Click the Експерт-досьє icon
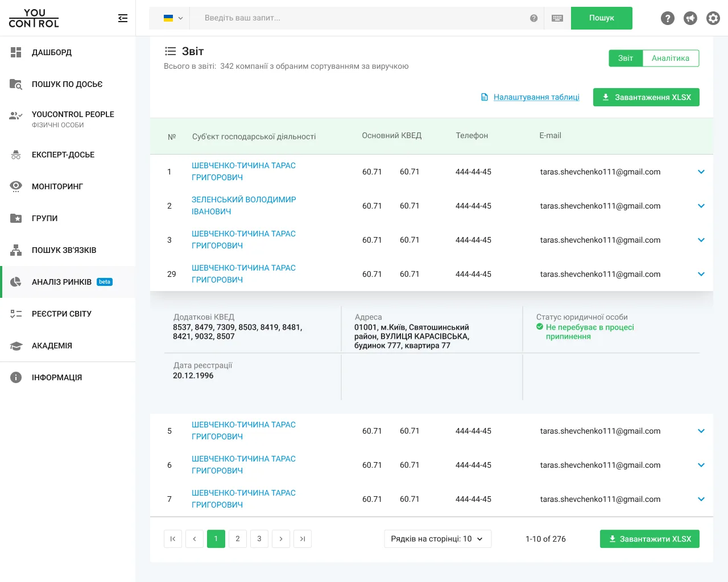This screenshot has height=582, width=728. tap(16, 155)
